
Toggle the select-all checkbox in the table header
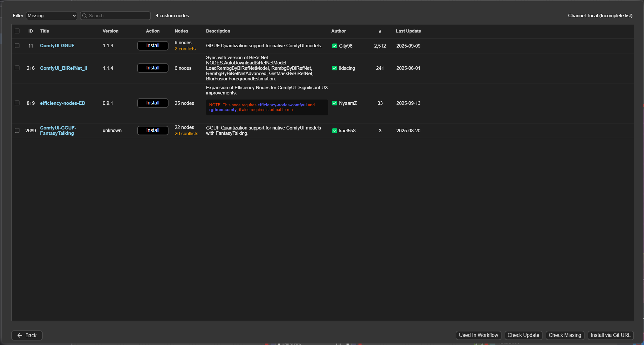17,31
